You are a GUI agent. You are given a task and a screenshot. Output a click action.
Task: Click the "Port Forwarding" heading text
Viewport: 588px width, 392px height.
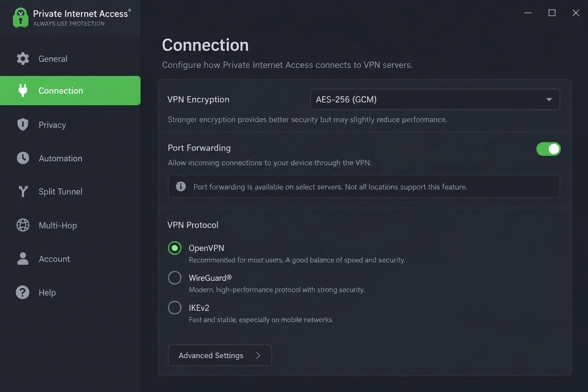pos(199,148)
